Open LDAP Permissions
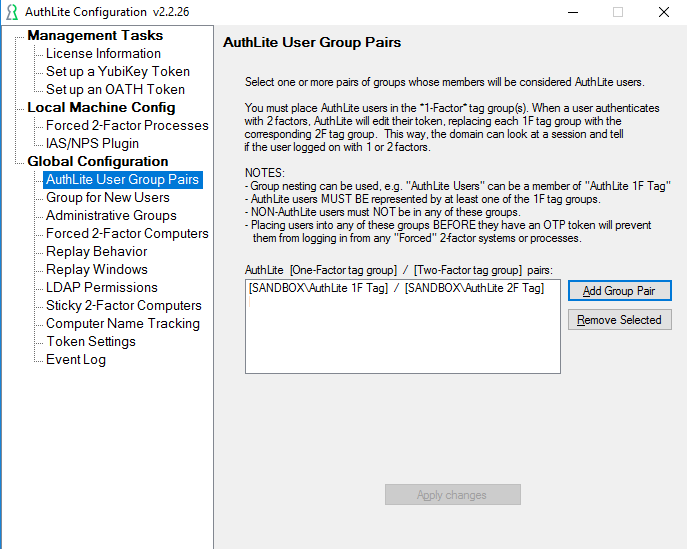Viewport: 687px width, 549px height. point(102,287)
